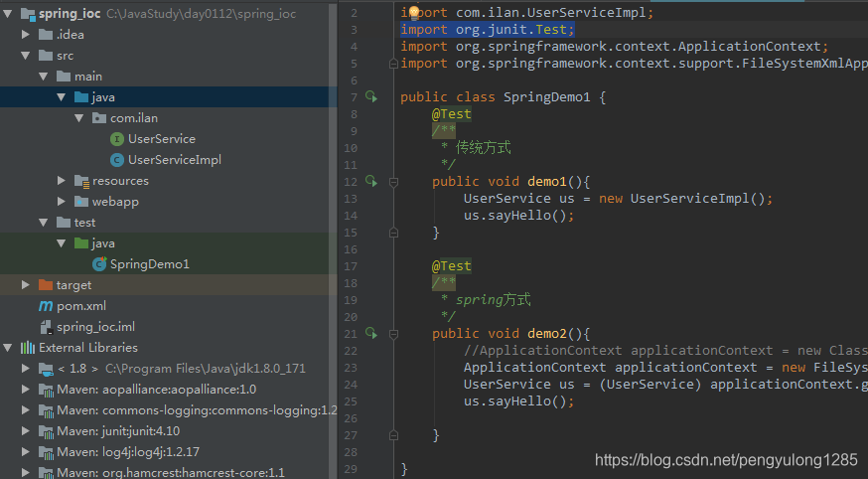Click the spring_ioc.iml file icon
This screenshot has height=479, width=868.
pos(46,327)
